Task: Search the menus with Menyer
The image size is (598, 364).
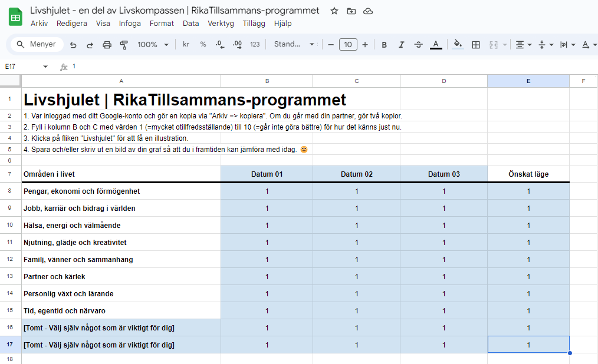Action: (x=36, y=44)
